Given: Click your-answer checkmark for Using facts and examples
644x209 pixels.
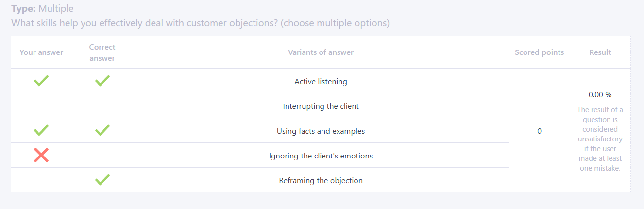Looking at the screenshot, I should click(41, 130).
